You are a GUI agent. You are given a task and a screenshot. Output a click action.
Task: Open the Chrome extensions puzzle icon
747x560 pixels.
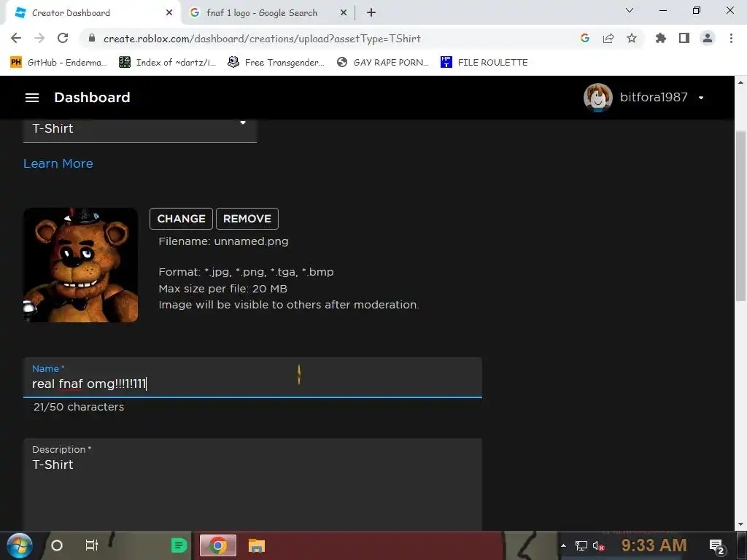(x=660, y=38)
